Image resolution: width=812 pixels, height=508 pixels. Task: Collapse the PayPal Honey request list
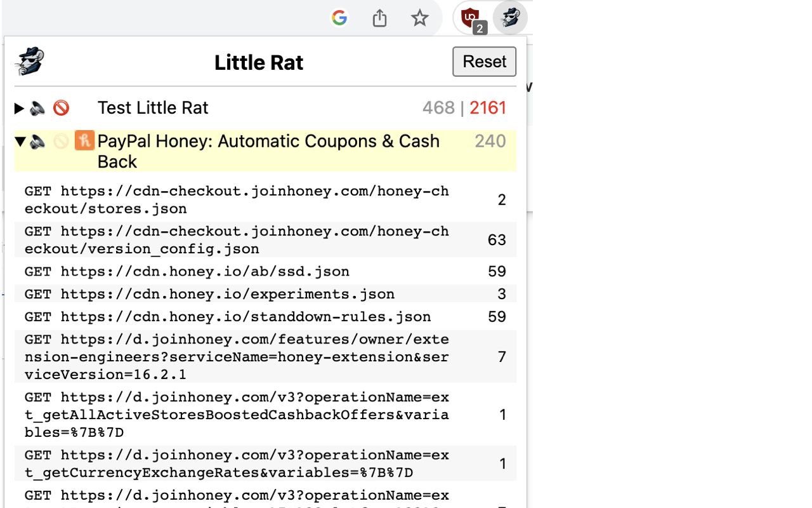(x=20, y=142)
